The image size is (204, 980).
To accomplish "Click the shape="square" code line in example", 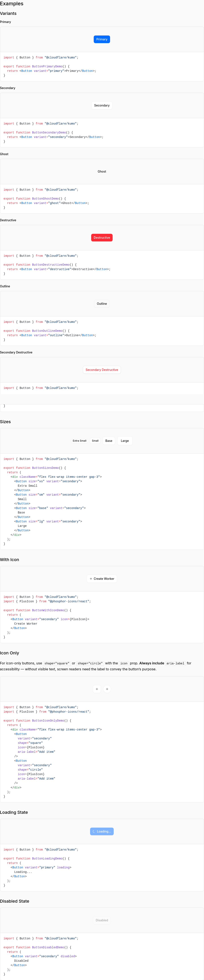I will point(30,743).
